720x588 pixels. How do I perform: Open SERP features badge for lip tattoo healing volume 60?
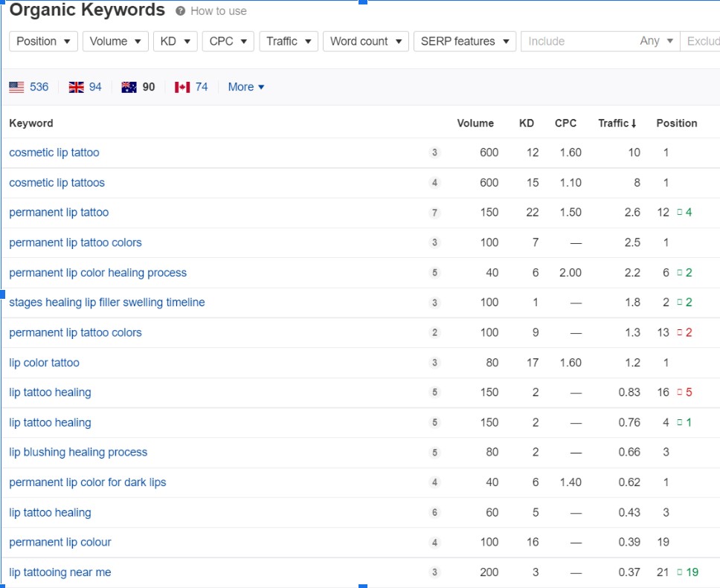[434, 513]
